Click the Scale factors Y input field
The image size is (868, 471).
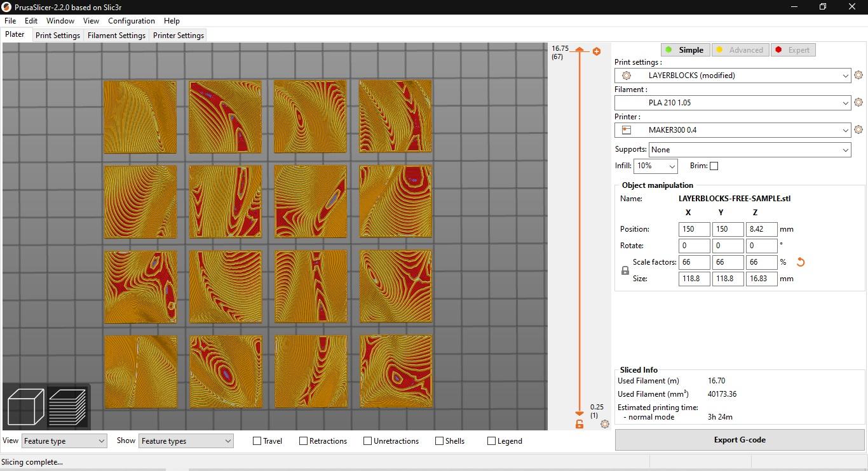tap(728, 262)
